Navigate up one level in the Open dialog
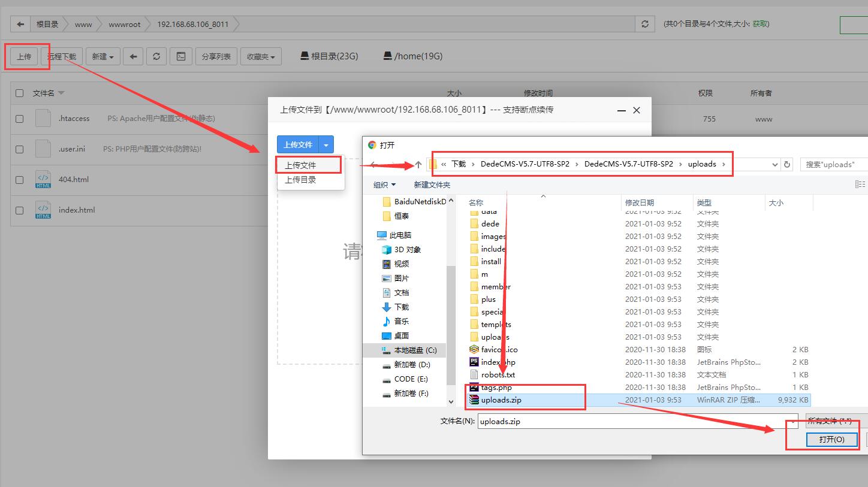Screen dimensions: 868x487 pyautogui.click(x=418, y=164)
